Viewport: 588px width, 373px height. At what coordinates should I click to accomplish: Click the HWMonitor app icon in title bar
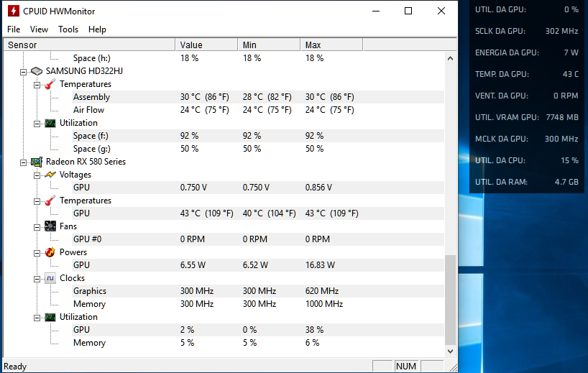pyautogui.click(x=13, y=11)
